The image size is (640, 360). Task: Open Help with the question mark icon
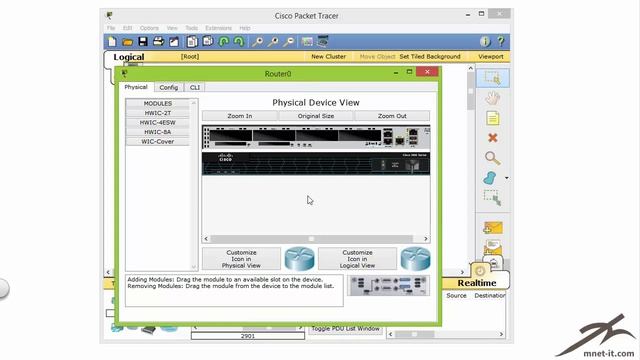tap(501, 42)
